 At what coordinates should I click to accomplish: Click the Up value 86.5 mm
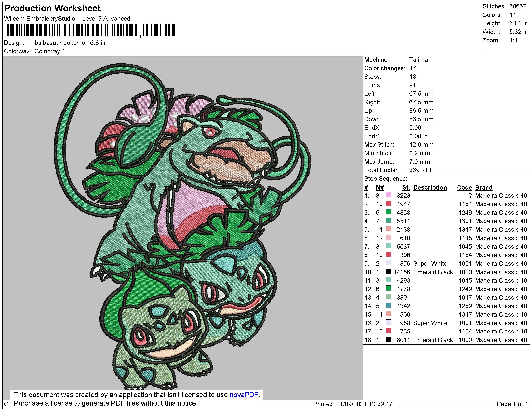click(x=421, y=111)
